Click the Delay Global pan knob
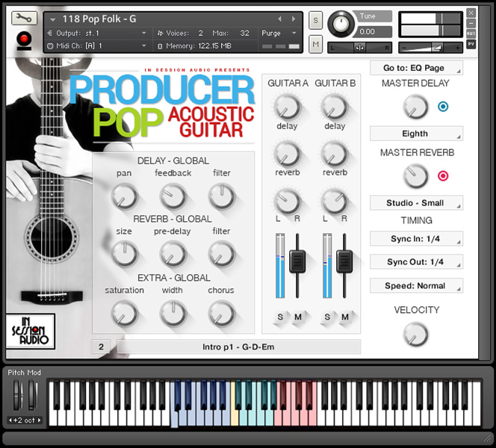496x448 pixels. pos(124,196)
